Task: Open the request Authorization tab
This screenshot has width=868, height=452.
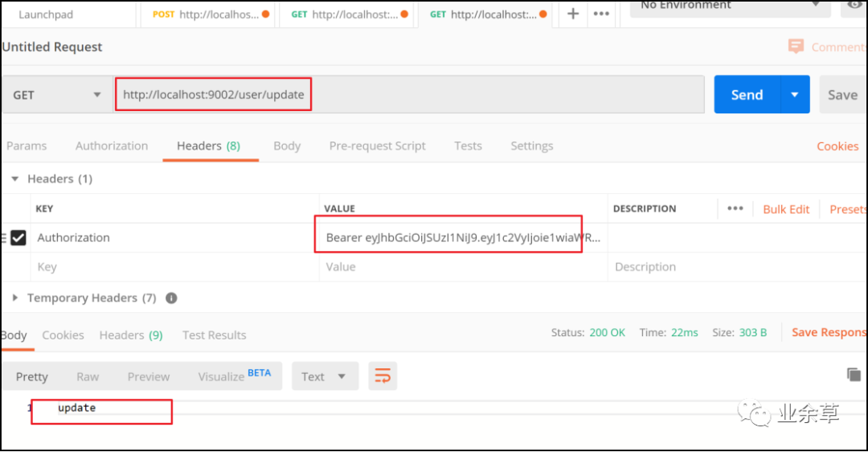Action: (112, 146)
